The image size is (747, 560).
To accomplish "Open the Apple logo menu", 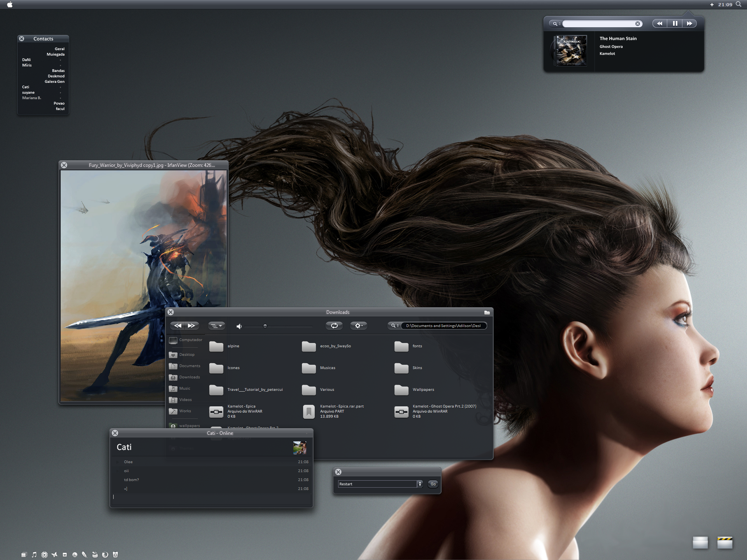I will click(x=10, y=5).
